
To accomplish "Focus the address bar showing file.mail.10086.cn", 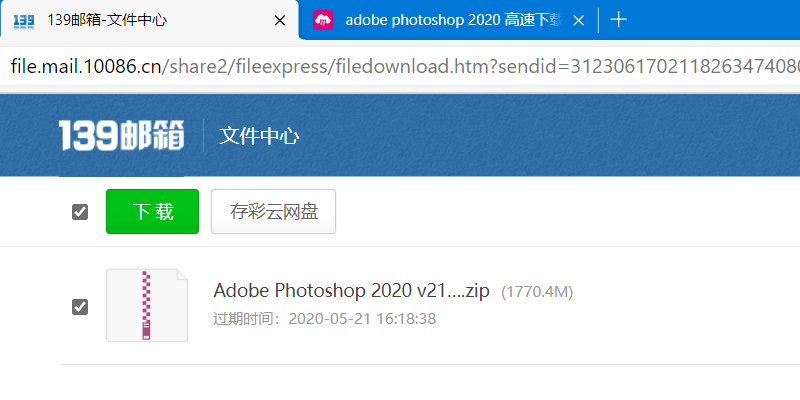I will coord(400,67).
